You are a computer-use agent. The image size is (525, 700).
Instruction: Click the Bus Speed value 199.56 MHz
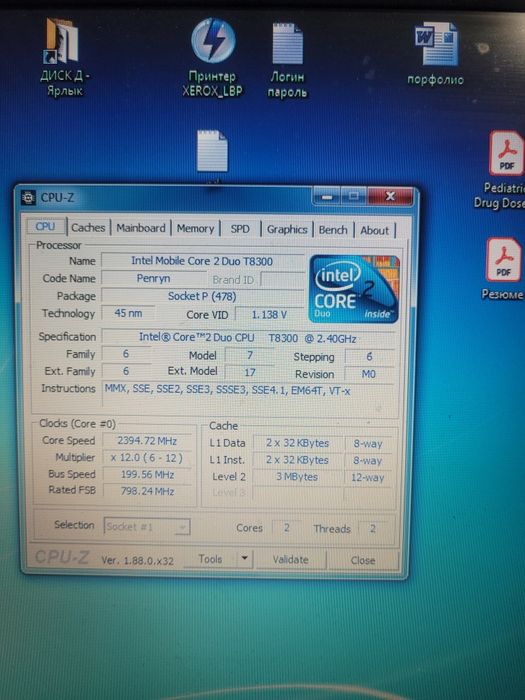point(147,475)
